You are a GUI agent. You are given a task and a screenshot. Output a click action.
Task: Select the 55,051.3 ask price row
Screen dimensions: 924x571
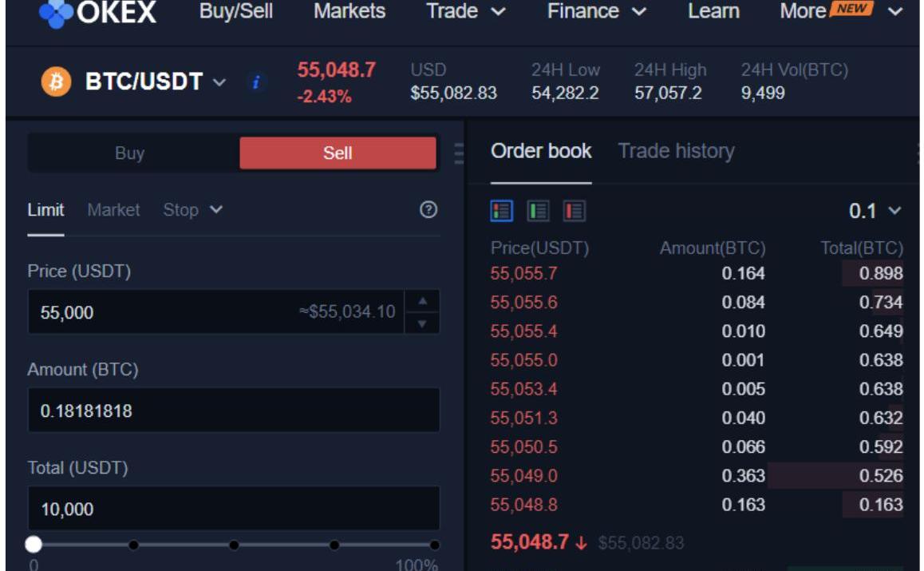pyautogui.click(x=697, y=418)
